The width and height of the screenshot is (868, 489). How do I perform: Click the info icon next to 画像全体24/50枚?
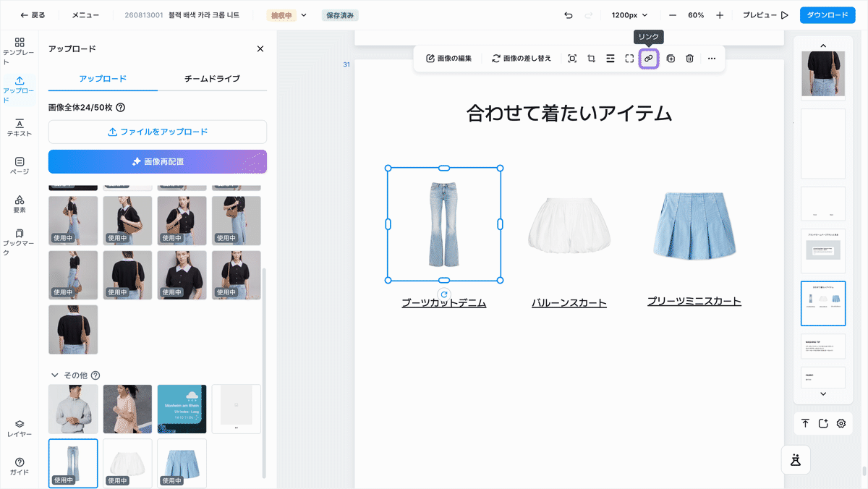coord(121,108)
